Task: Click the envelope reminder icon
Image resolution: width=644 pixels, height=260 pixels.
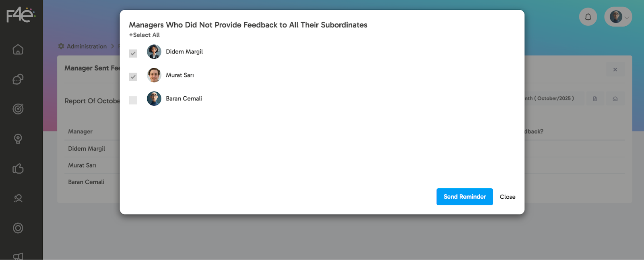Action: [x=615, y=99]
